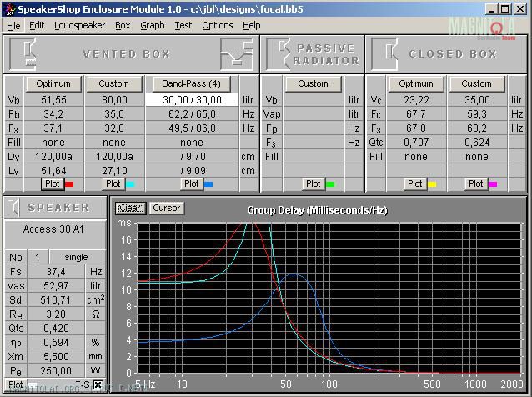Viewport: 532px width, 397px height.
Task: Click the number of drivers value 1
Action: pos(38,257)
